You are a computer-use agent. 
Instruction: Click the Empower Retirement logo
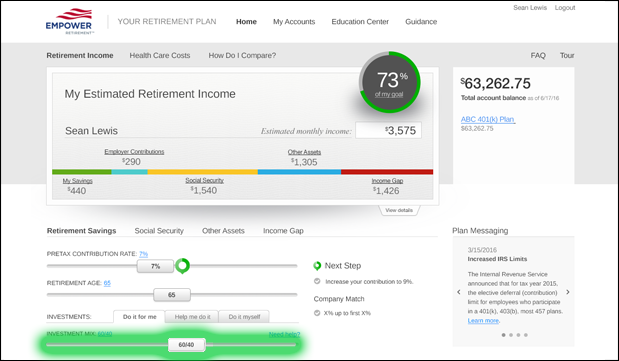click(x=70, y=21)
